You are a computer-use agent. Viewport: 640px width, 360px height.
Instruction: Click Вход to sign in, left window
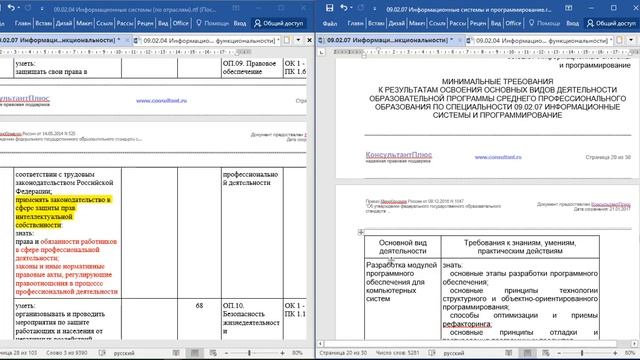point(240,24)
